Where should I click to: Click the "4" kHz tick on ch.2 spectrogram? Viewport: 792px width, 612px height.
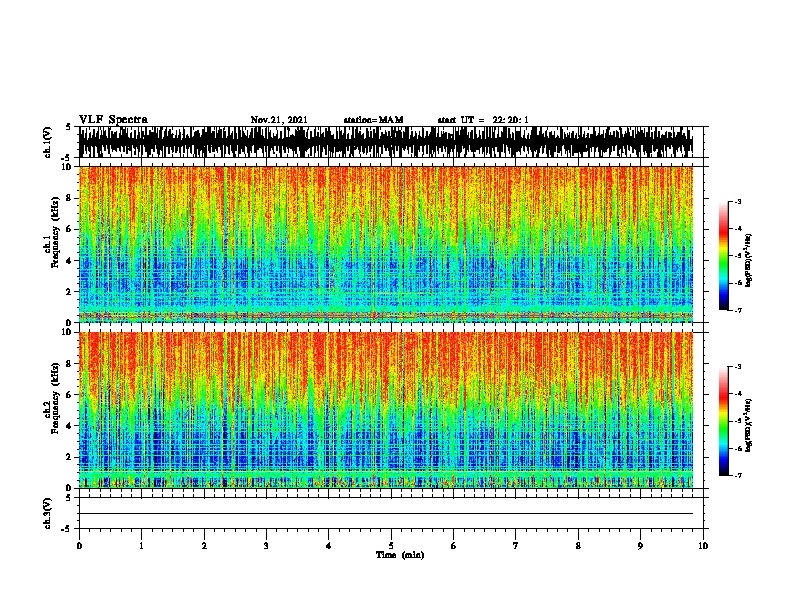[71, 426]
